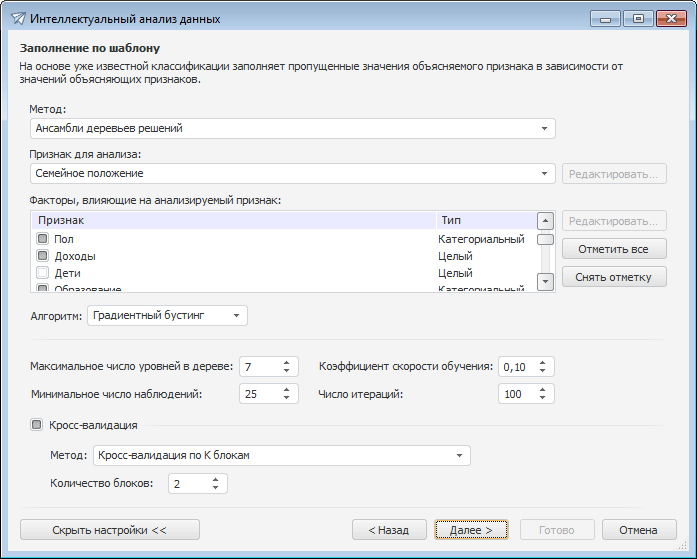Toggle the Доходы factor checkbox
Viewport: 697px width, 559px height.
[x=43, y=256]
